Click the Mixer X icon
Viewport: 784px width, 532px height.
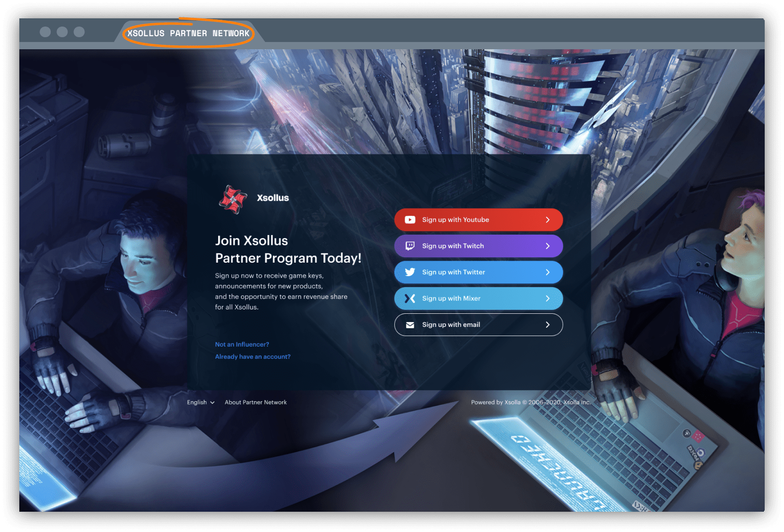410,298
